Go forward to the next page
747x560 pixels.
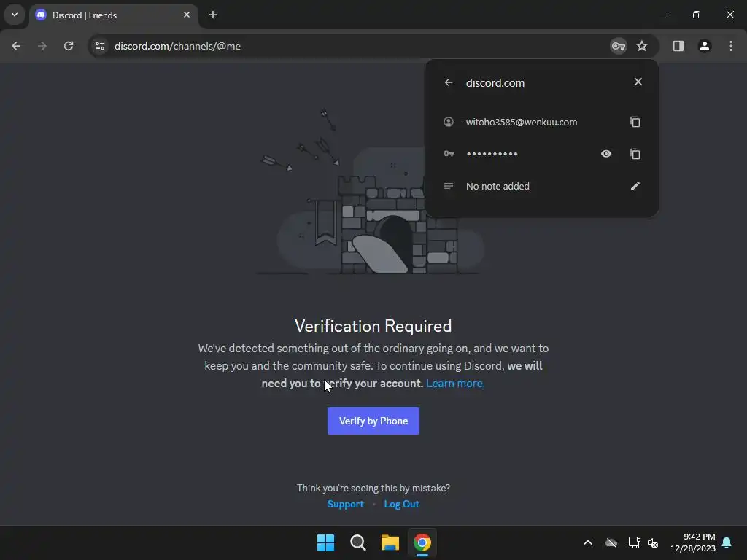click(x=42, y=46)
